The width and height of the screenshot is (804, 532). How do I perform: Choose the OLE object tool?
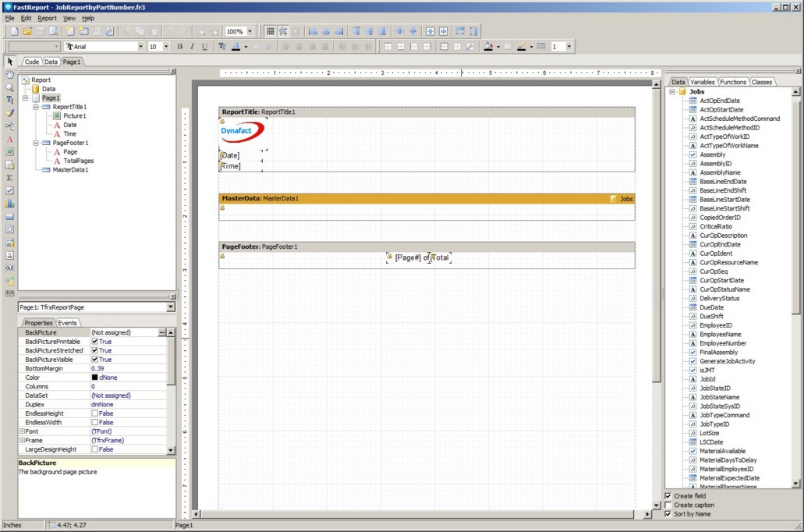click(x=10, y=268)
